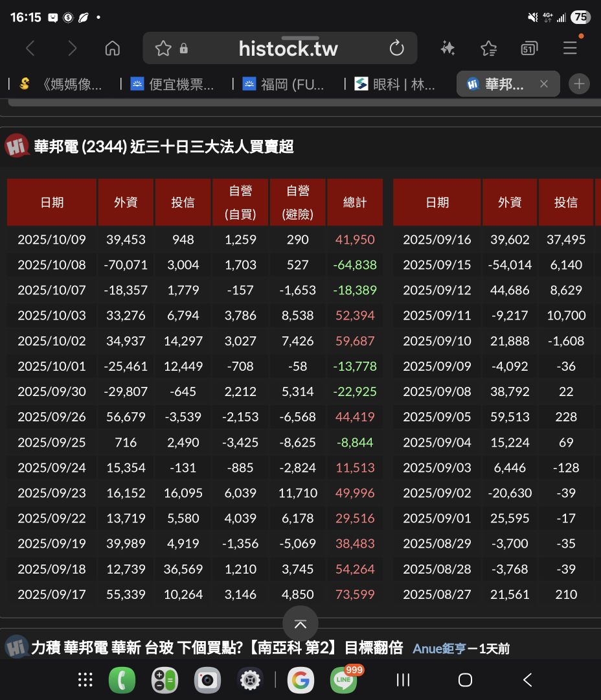The height and width of the screenshot is (700, 601).
Task: Tap the 華邦電 (2344) section title
Action: coord(164,146)
